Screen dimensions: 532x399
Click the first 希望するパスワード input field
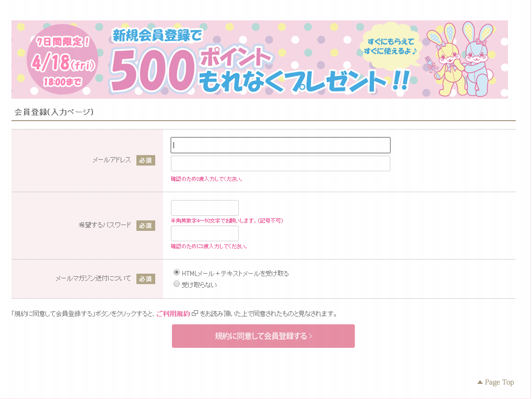click(204, 208)
